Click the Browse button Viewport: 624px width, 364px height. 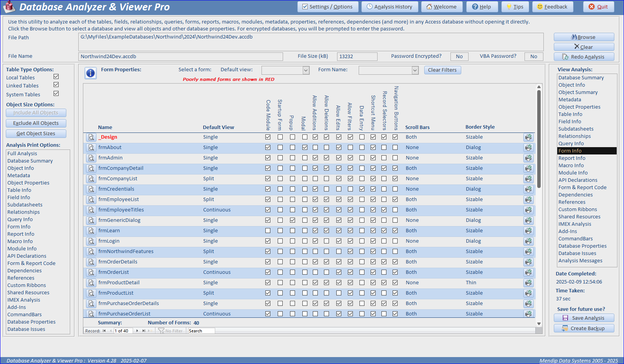584,37
